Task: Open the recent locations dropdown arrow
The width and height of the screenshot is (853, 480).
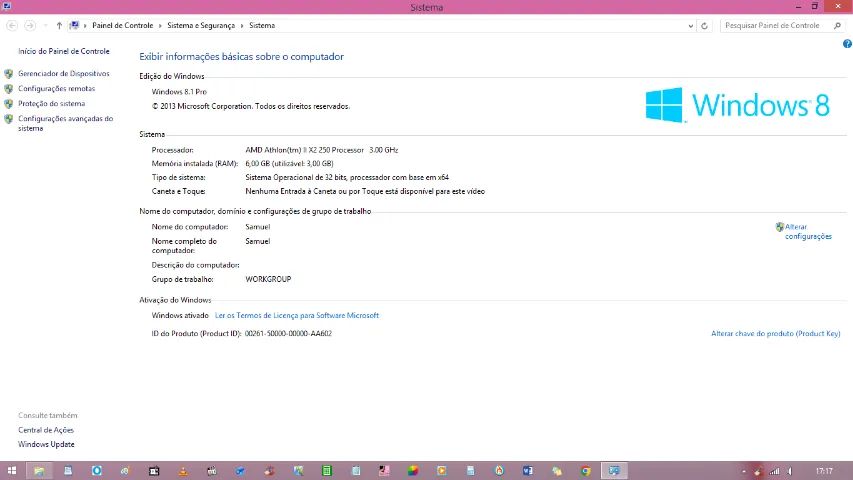Action: (45, 26)
